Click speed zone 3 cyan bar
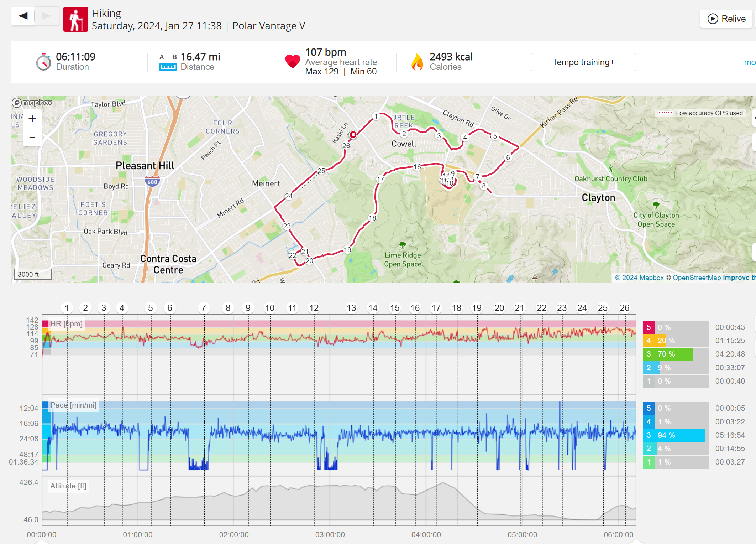Viewport: 756px width, 544px height. click(x=680, y=435)
